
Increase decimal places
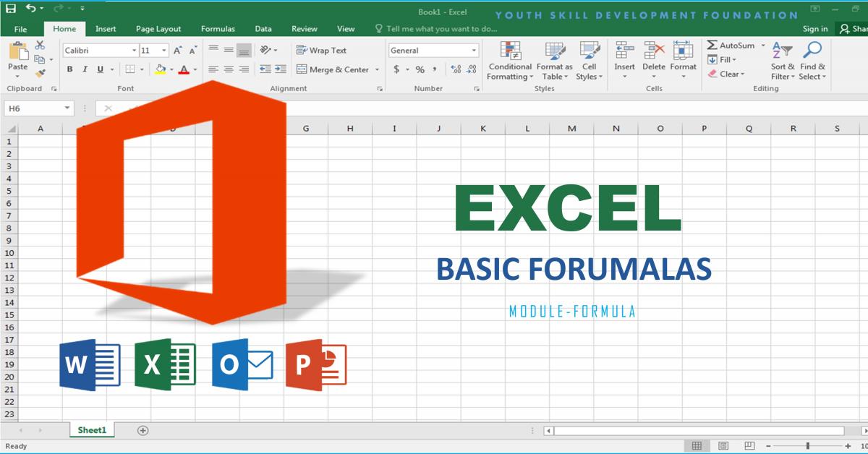[456, 69]
